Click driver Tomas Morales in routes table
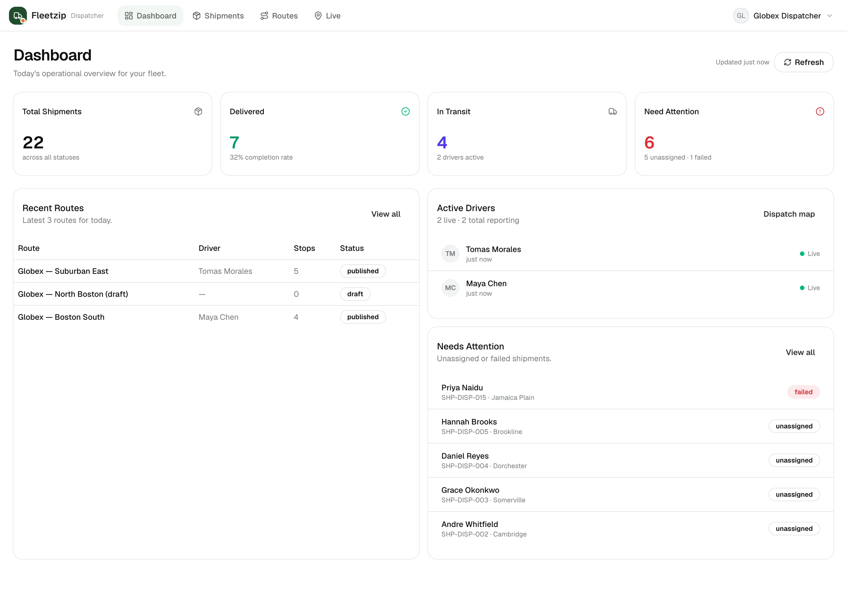 pyautogui.click(x=225, y=271)
